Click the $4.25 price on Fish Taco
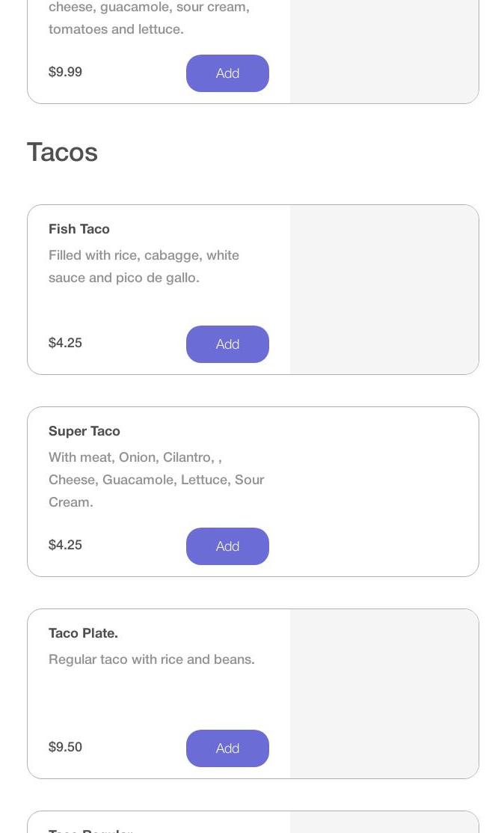 [65, 343]
